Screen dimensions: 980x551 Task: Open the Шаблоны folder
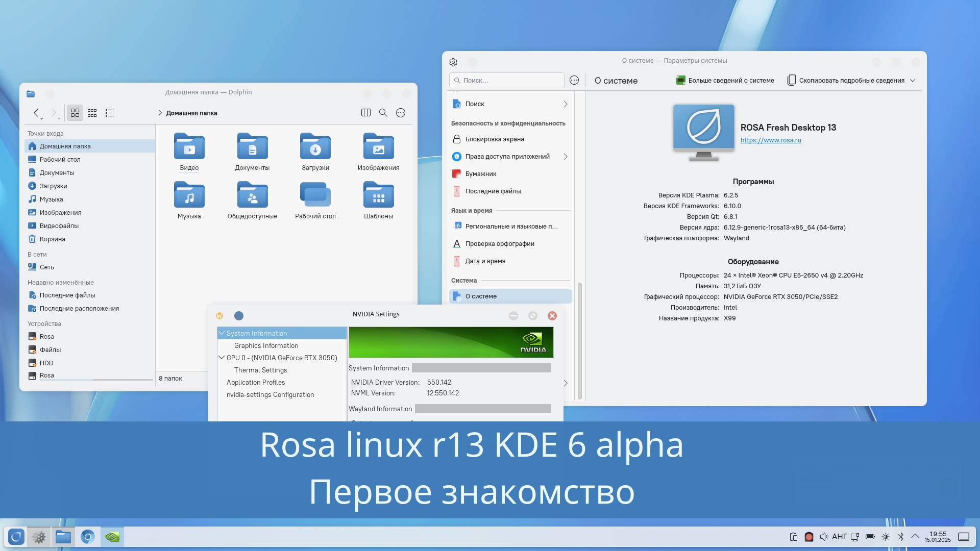378,196
